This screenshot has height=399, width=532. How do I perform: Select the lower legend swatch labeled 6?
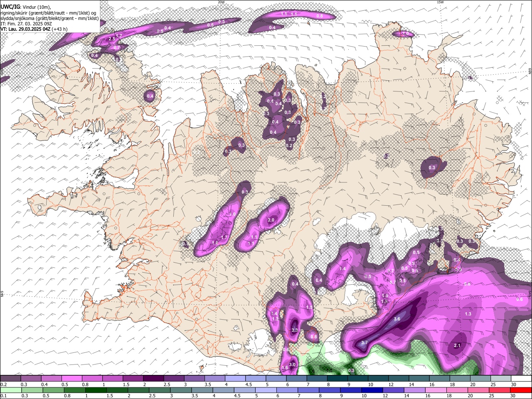(287, 390)
